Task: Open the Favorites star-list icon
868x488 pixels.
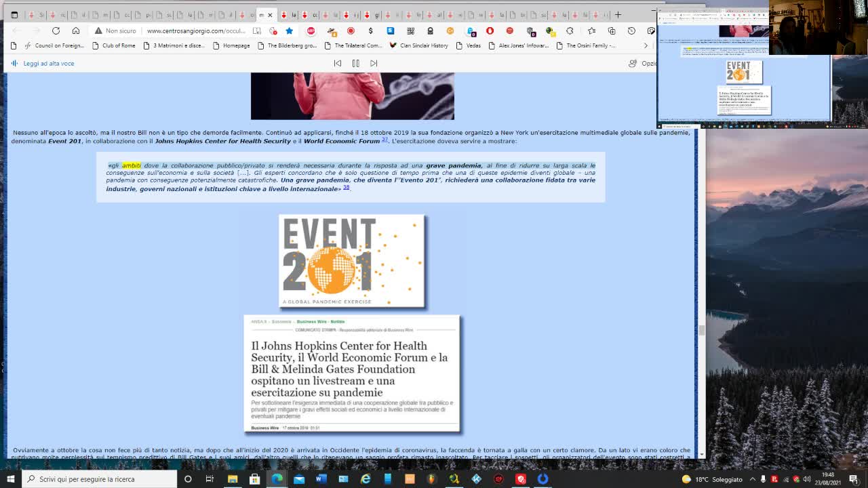Action: coord(591,30)
